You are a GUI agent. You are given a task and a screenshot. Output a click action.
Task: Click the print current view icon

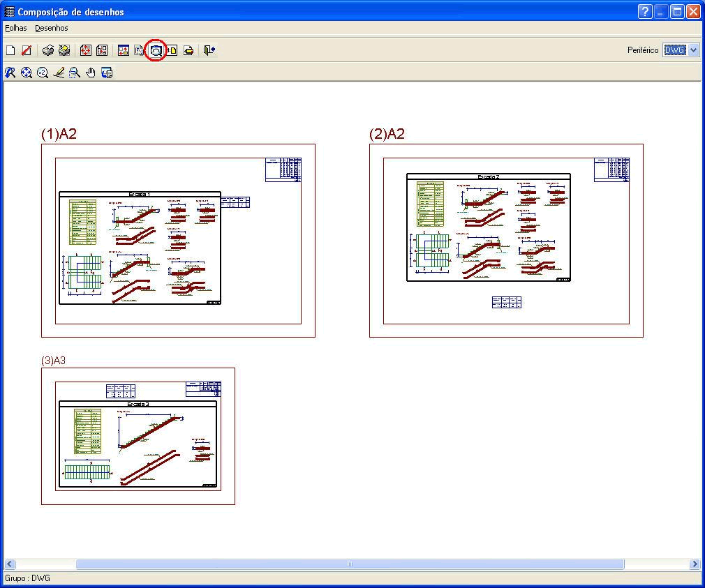click(x=107, y=73)
